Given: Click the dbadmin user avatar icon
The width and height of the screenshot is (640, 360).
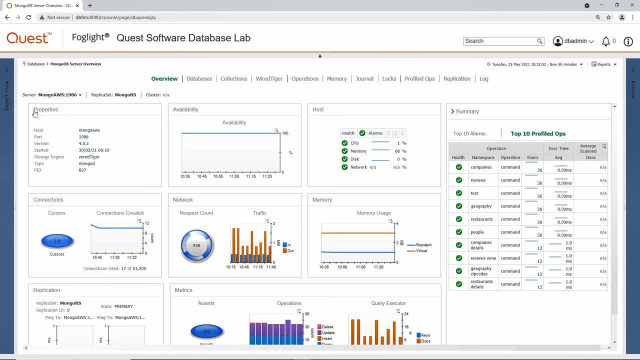Looking at the screenshot, I should 558,41.
